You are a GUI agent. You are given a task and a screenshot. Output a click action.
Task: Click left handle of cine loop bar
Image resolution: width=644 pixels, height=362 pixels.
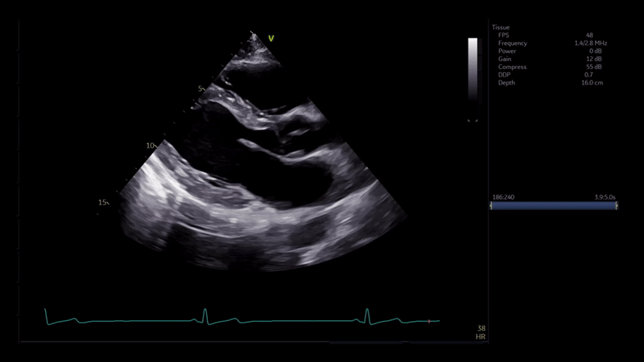pos(490,206)
